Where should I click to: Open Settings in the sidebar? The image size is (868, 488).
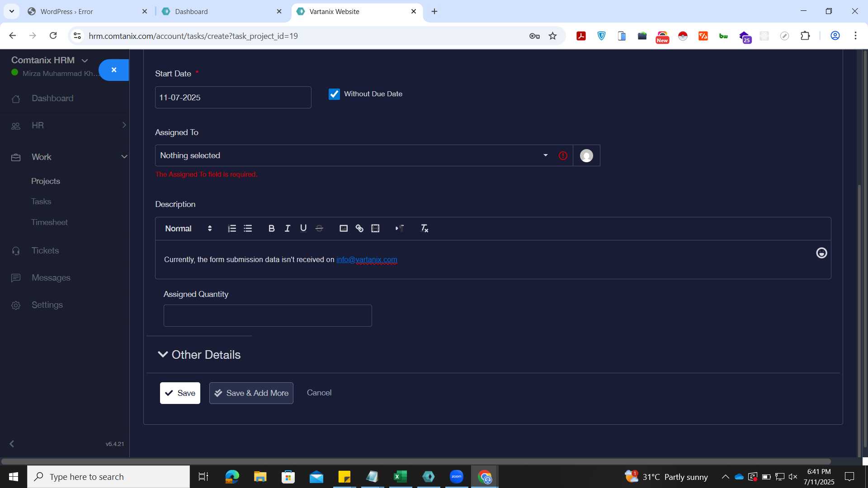(47, 305)
